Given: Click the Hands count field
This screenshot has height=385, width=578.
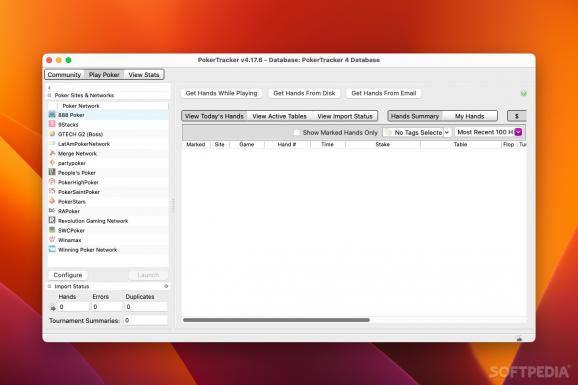Looking at the screenshot, I should pos(74,307).
